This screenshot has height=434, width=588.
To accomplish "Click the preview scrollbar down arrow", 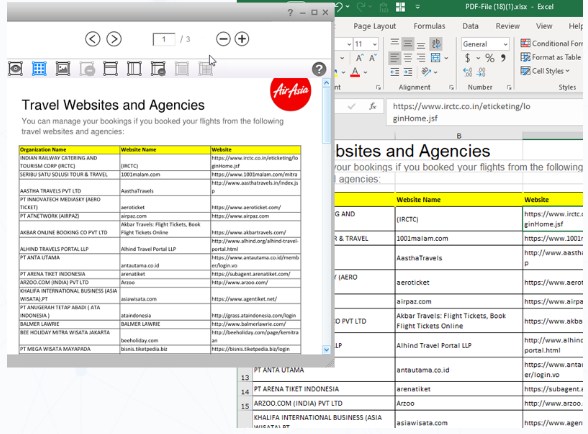I will (x=326, y=349).
